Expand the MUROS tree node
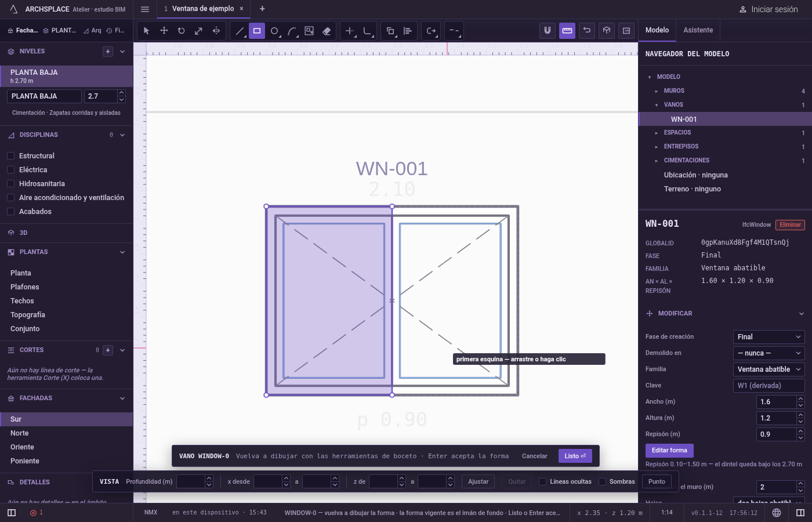 tap(657, 91)
